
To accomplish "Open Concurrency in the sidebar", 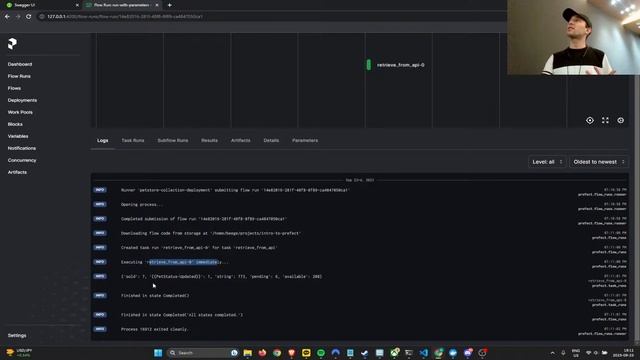I will tap(22, 160).
